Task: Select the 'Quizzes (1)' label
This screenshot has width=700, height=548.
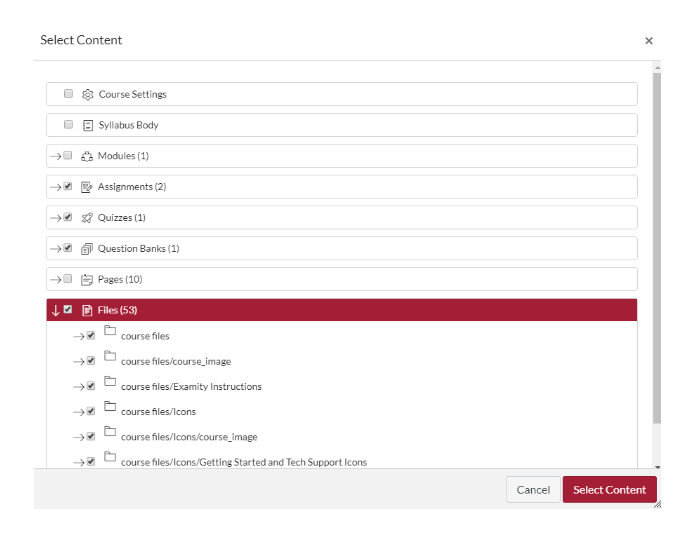Action: tap(121, 218)
